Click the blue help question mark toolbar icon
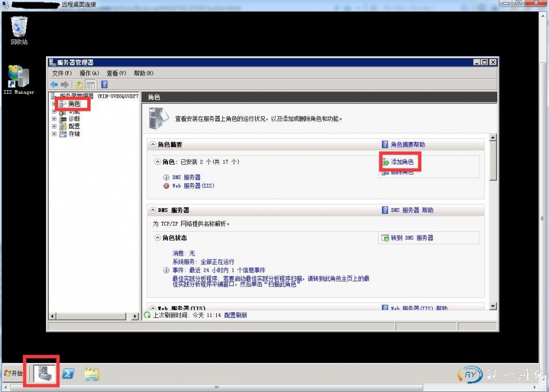The image size is (549, 392). 104,85
